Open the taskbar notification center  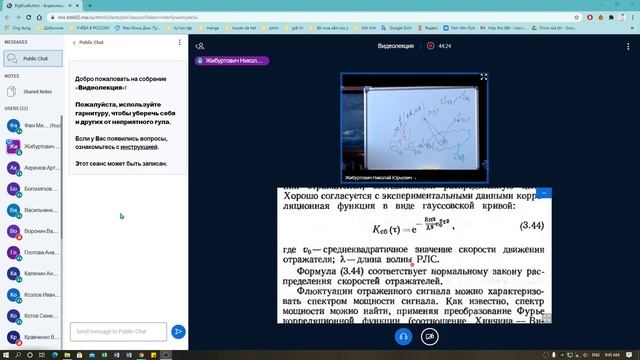click(x=630, y=355)
